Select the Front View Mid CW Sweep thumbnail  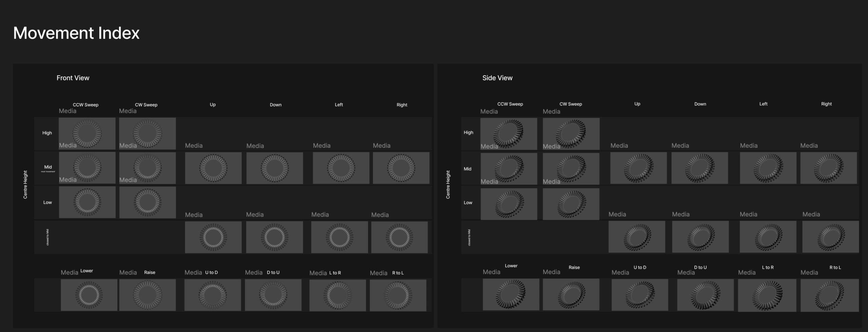(147, 168)
